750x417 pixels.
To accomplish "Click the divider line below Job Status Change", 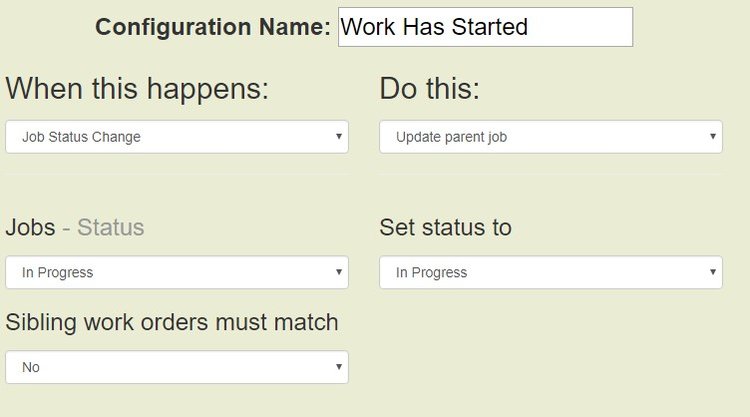I will (177, 174).
